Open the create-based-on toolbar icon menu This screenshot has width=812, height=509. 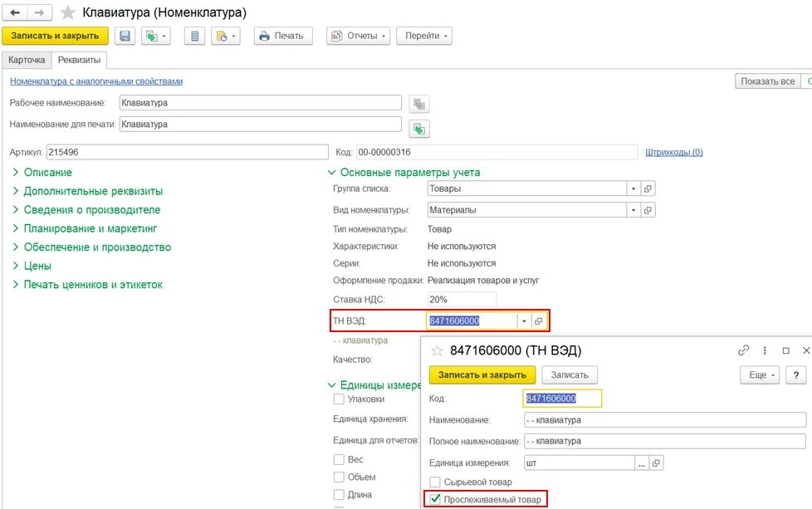156,36
